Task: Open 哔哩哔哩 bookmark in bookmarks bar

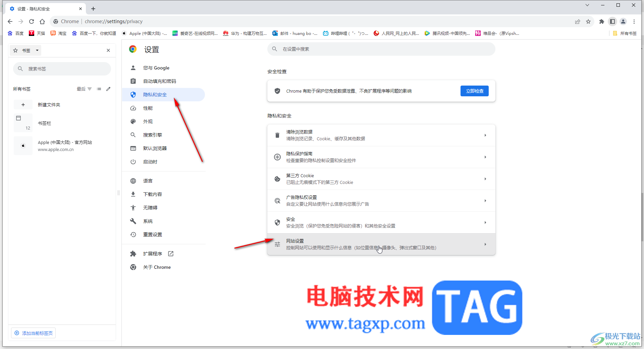Action: tap(345, 33)
